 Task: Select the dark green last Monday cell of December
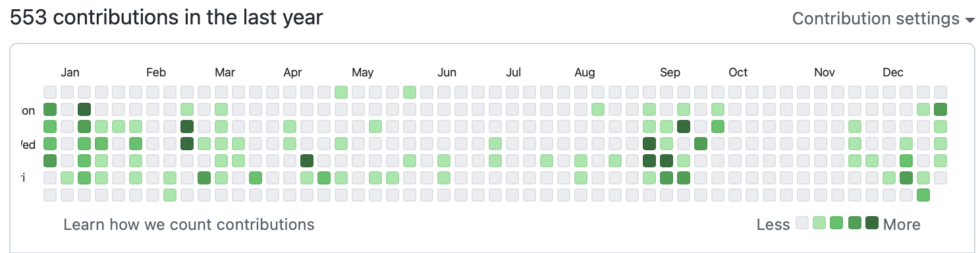[x=940, y=109]
